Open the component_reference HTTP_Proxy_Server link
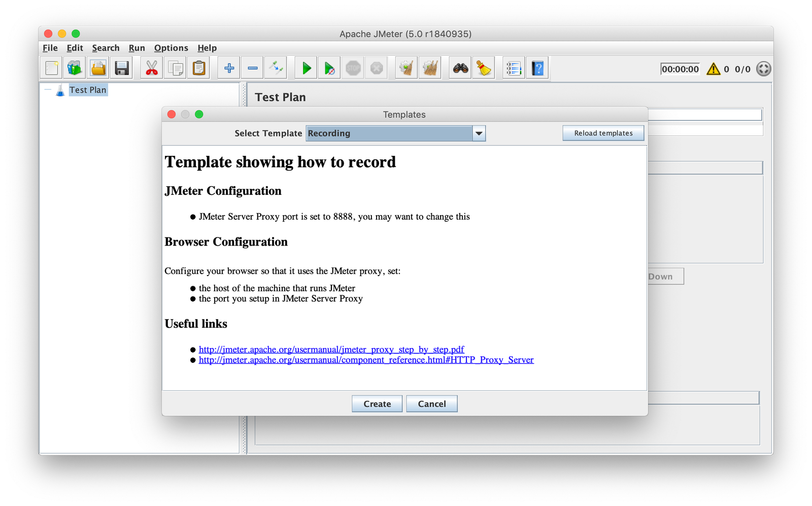Screen dimensions: 812x506 tap(366, 360)
